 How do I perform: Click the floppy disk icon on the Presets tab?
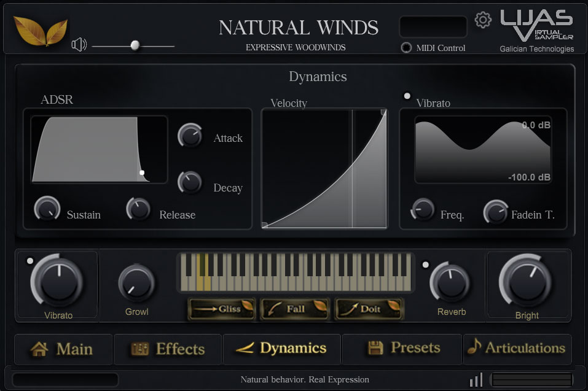pyautogui.click(x=375, y=348)
